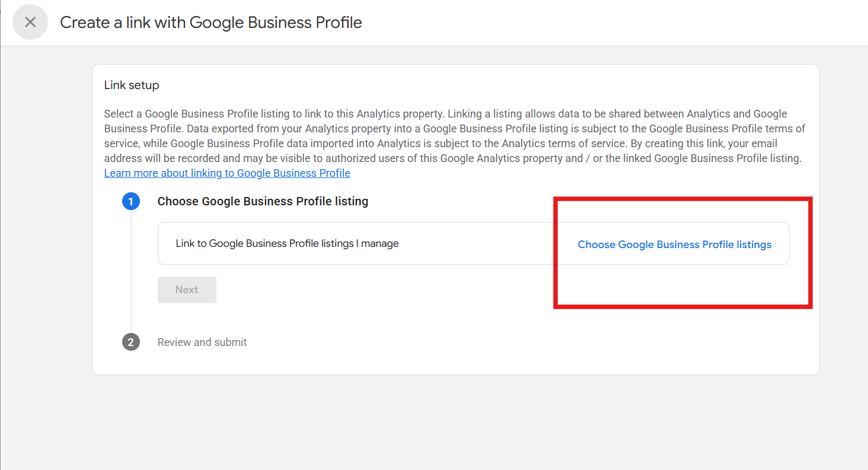Click the Review and submit step label
Image resolution: width=868 pixels, height=470 pixels.
(202, 342)
